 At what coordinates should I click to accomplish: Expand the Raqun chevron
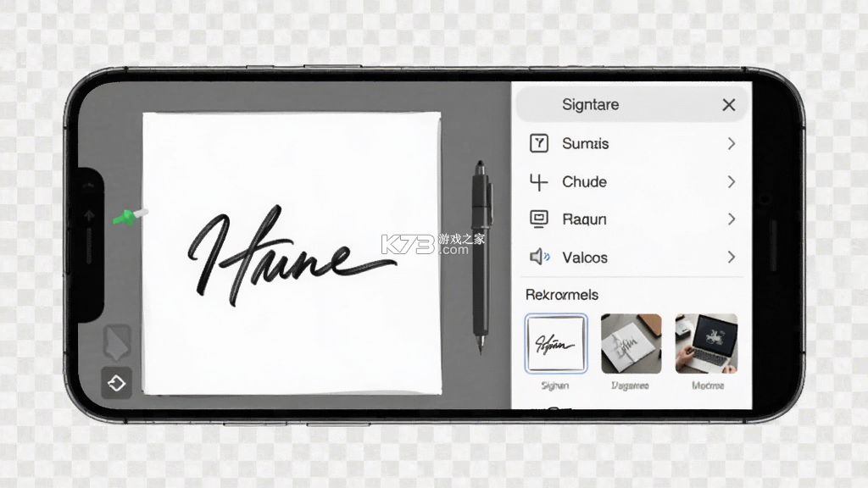(732, 219)
